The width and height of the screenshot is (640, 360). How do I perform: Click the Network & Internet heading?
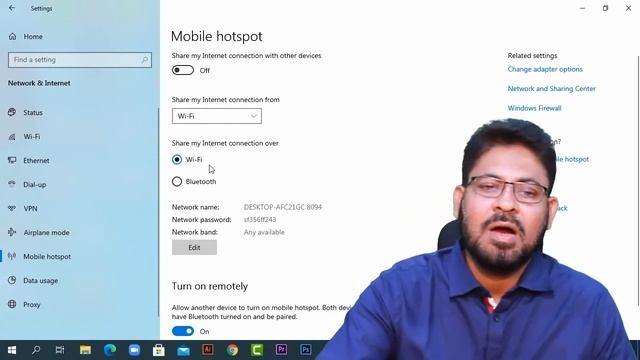[x=39, y=83]
